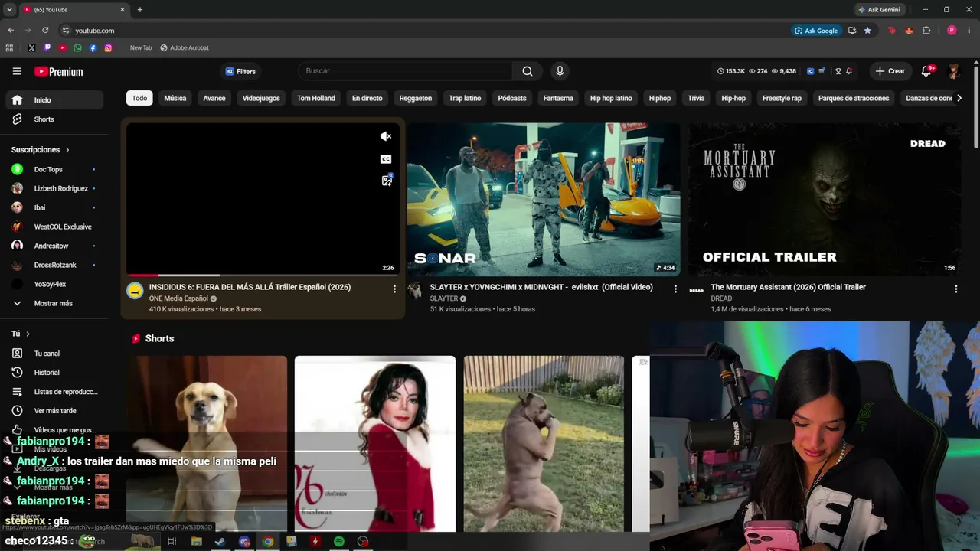Click the Crear button
Screen dimensions: 980x551
click(x=890, y=71)
